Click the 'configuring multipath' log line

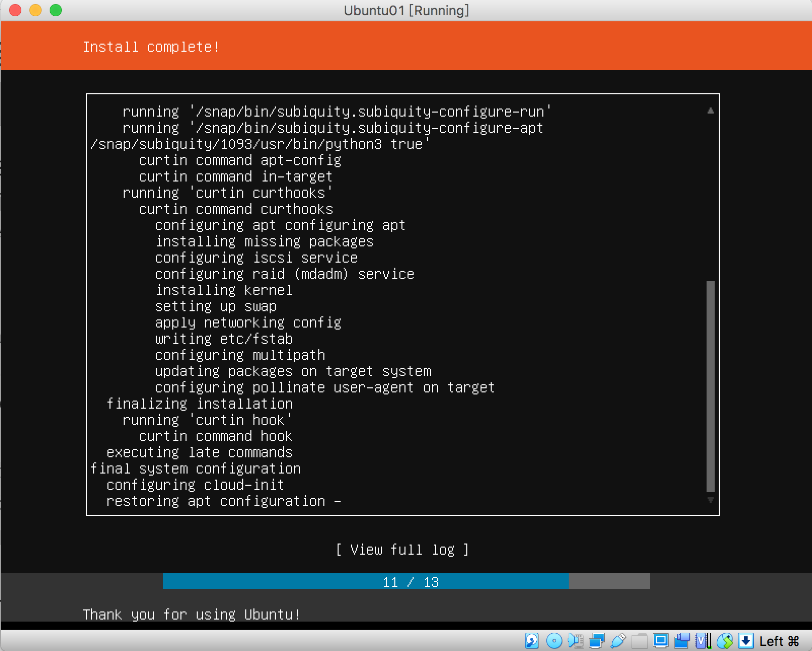(240, 355)
